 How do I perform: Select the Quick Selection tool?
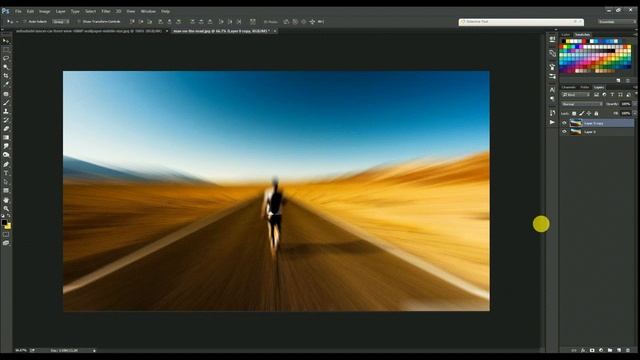[x=6, y=67]
